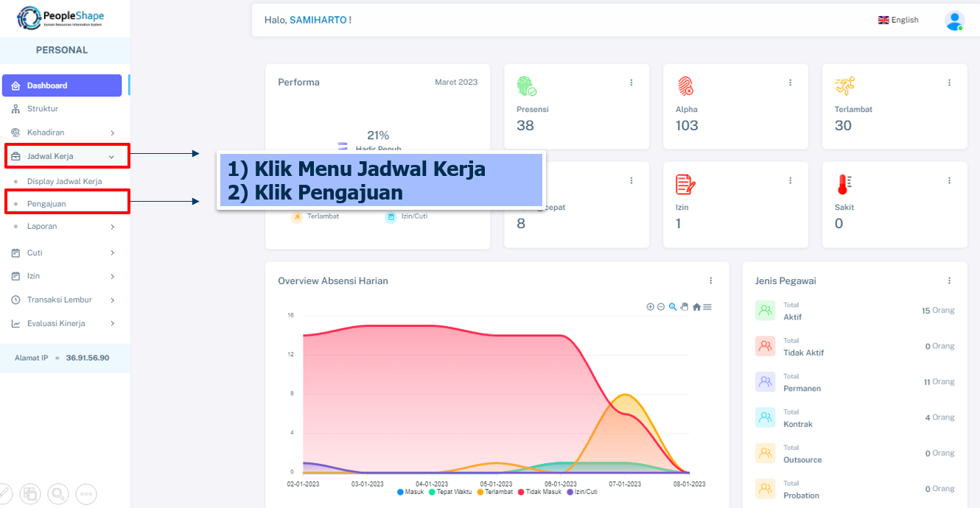
Task: Click chart zoom out minus icon
Action: 661,307
